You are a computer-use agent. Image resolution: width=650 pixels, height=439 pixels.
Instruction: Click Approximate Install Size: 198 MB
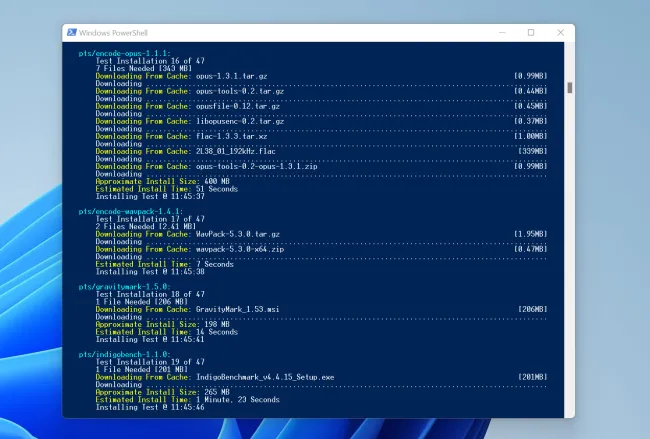point(162,324)
